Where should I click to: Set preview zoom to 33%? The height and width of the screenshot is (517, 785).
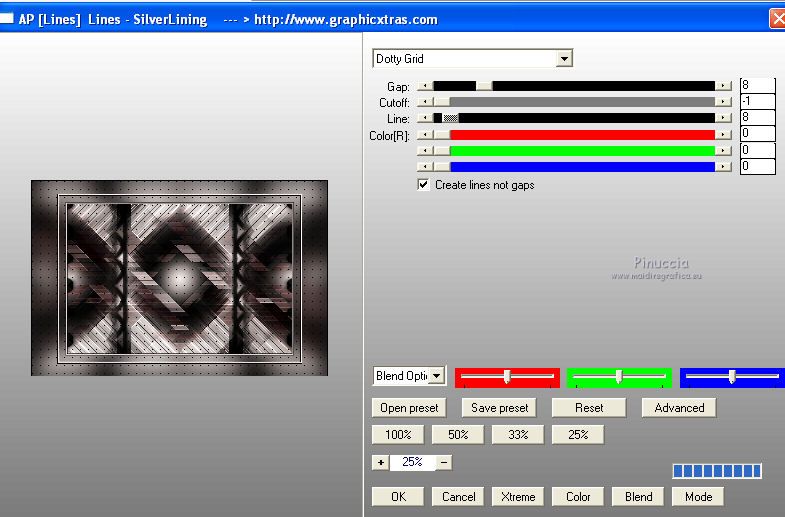[518, 434]
